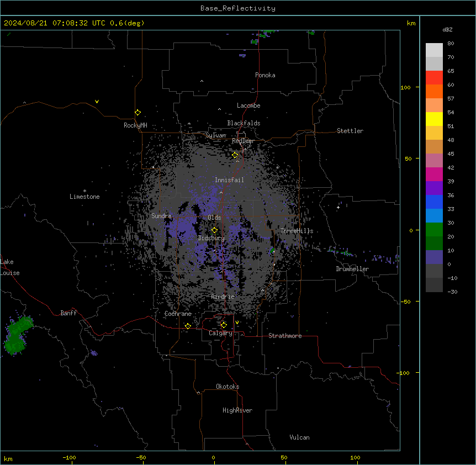Pick the yellow diamond marker between Olds and Didsbury
This screenshot has width=476, height=465.
pos(215,230)
